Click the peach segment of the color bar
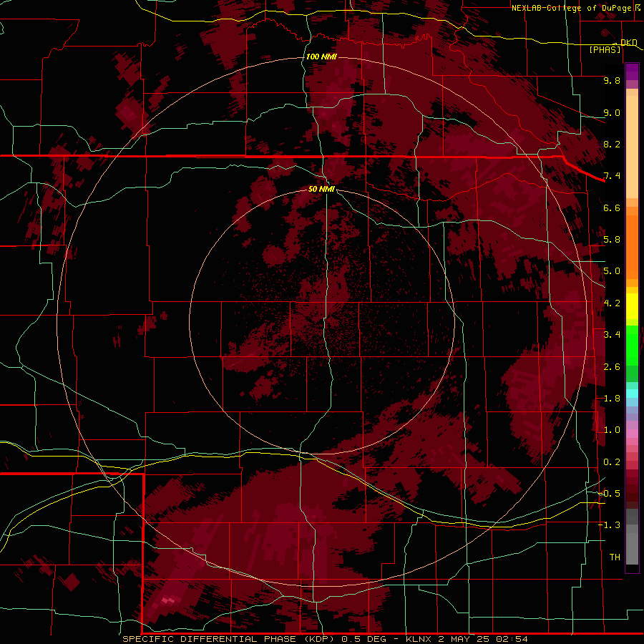The image size is (644, 644). click(632, 147)
